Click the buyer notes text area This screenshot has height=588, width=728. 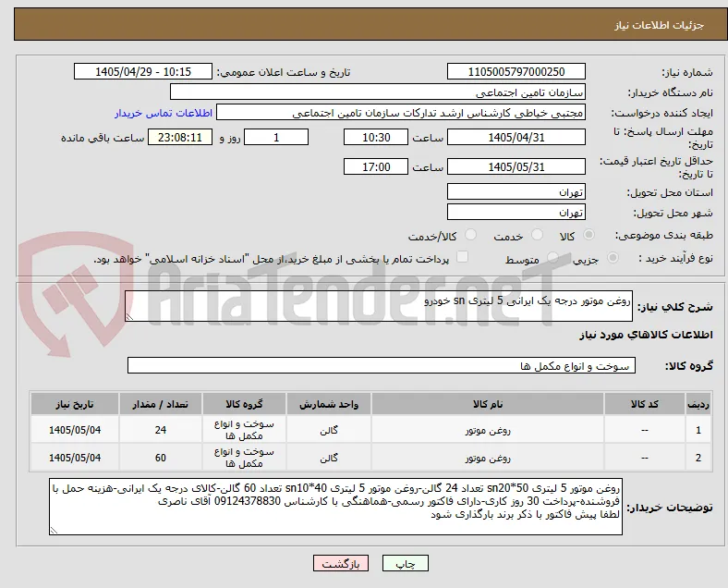335,508
